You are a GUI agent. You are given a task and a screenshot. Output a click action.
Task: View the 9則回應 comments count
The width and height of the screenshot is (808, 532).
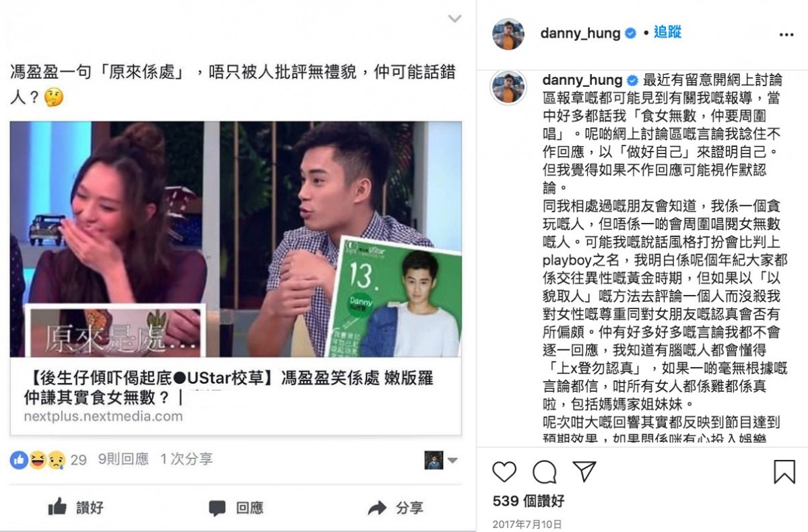(x=123, y=459)
